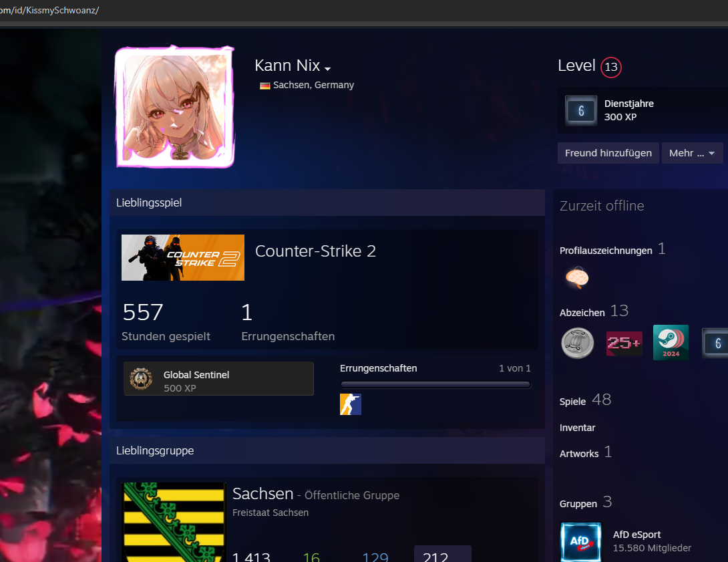Viewport: 728px width, 562px height.
Task: Open the brain profile award icon
Action: point(576,277)
